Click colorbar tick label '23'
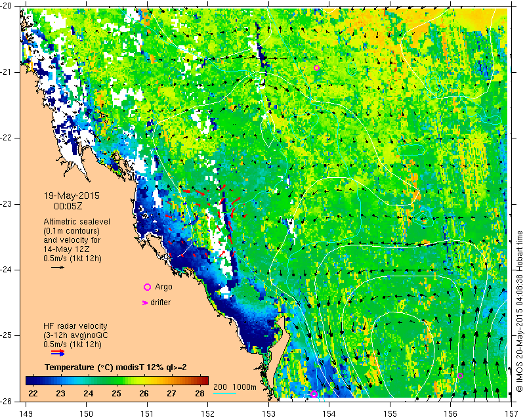The image size is (525, 420). tap(60, 394)
